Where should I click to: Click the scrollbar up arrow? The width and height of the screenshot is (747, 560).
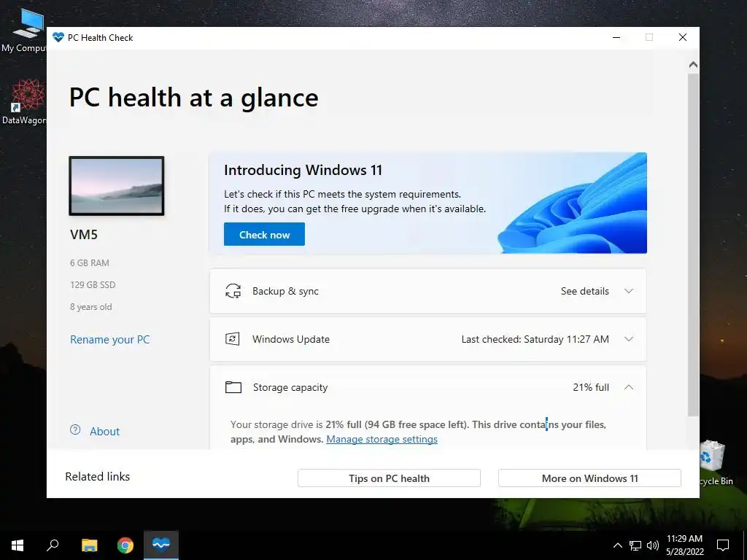(693, 64)
